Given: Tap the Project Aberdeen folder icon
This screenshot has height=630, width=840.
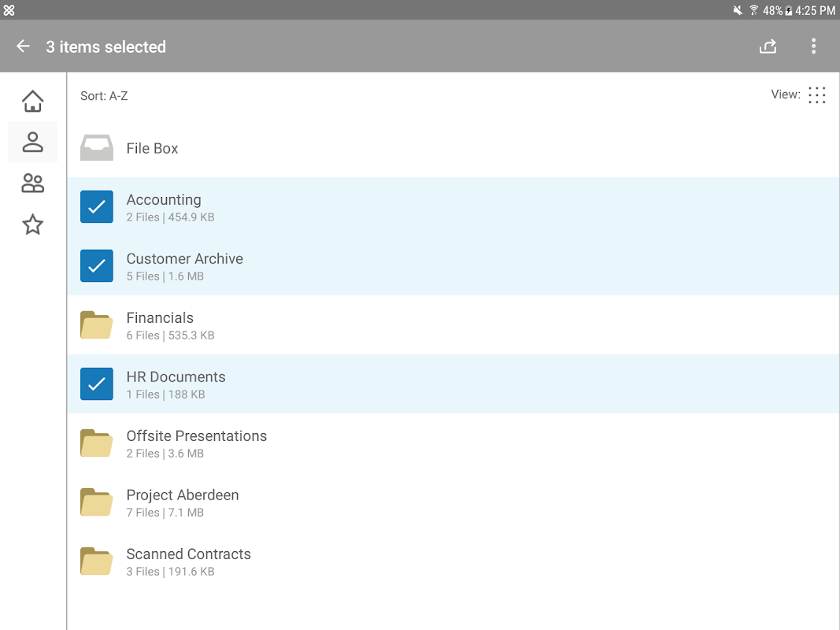Looking at the screenshot, I should click(x=97, y=502).
